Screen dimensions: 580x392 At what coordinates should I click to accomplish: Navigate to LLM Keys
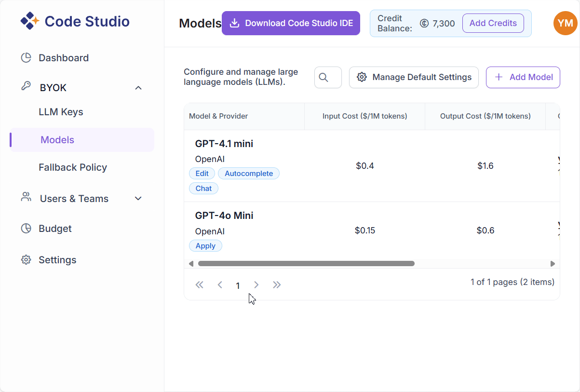pyautogui.click(x=61, y=112)
